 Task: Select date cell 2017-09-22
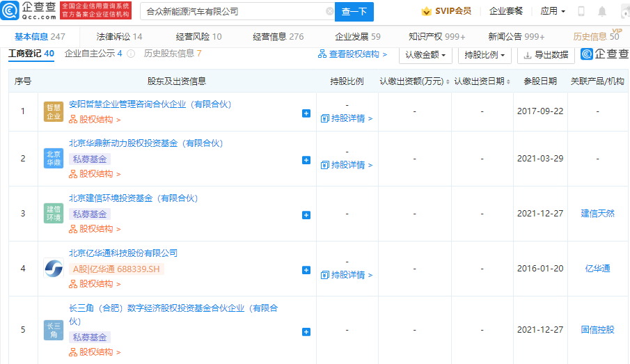point(540,111)
